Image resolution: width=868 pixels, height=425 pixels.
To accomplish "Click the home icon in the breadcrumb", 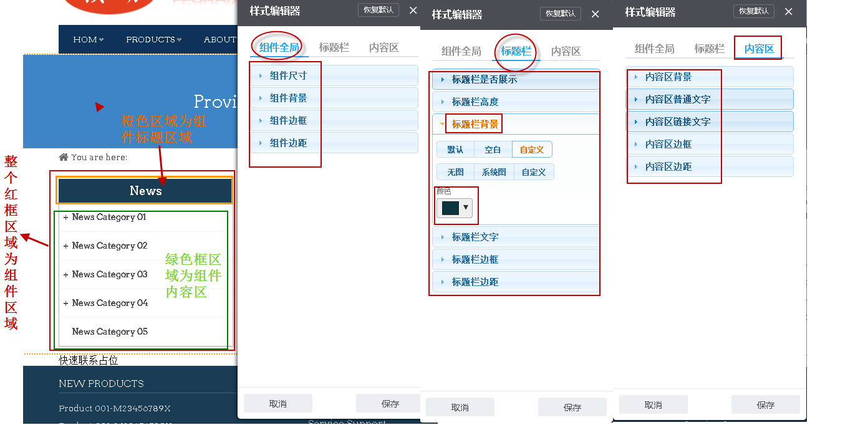I will (x=62, y=157).
